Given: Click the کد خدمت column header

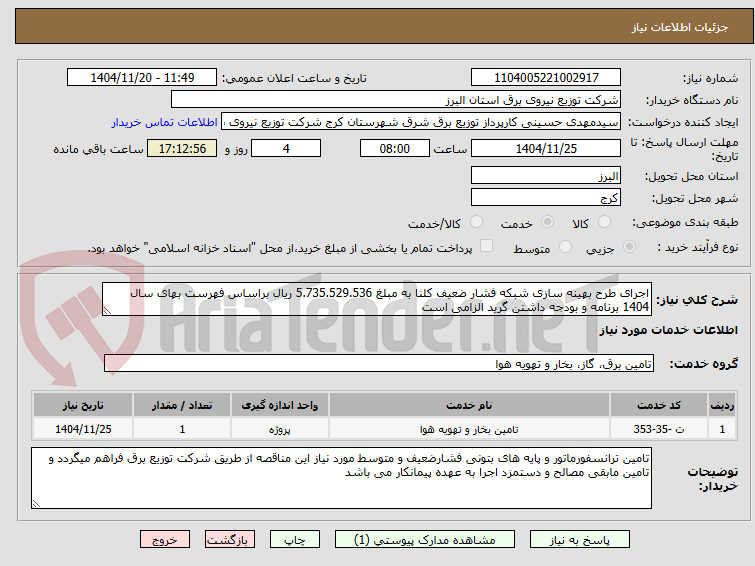Looking at the screenshot, I should pyautogui.click(x=659, y=405).
